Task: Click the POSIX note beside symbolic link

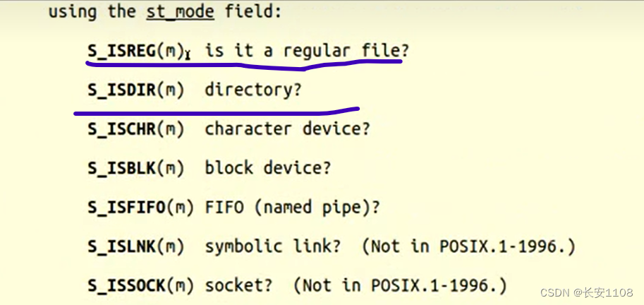Action: (468, 246)
